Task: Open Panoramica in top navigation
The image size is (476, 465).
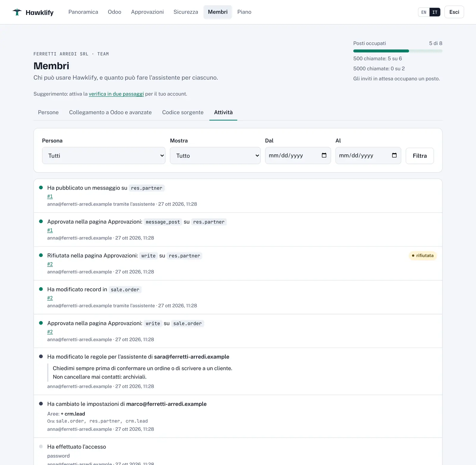Action: click(x=83, y=12)
